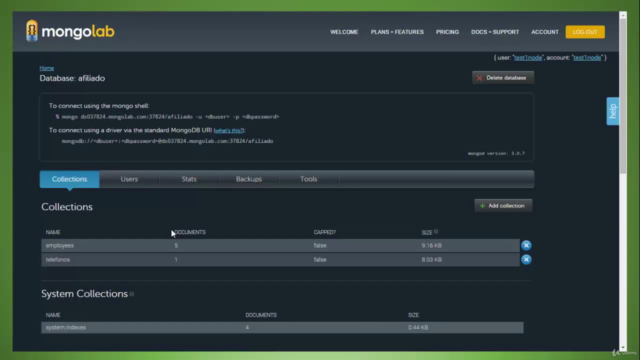Click the LOG OUT button
The image size is (640, 360).
tap(585, 32)
